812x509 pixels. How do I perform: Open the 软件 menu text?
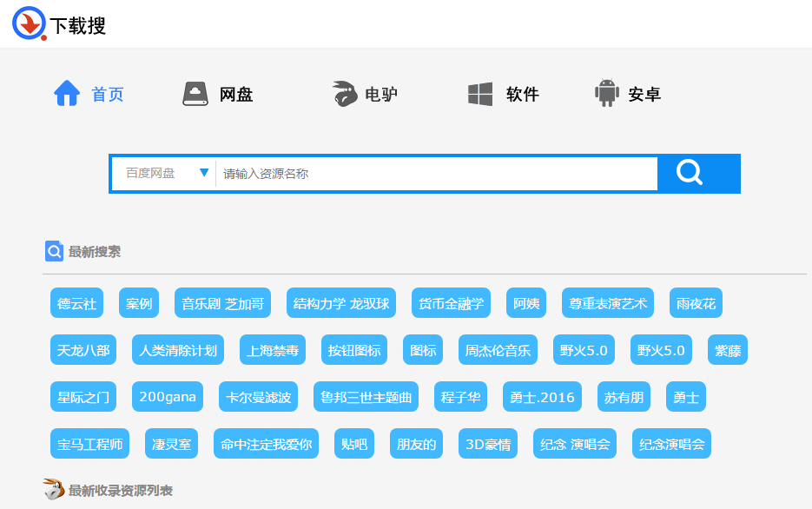pyautogui.click(x=523, y=94)
